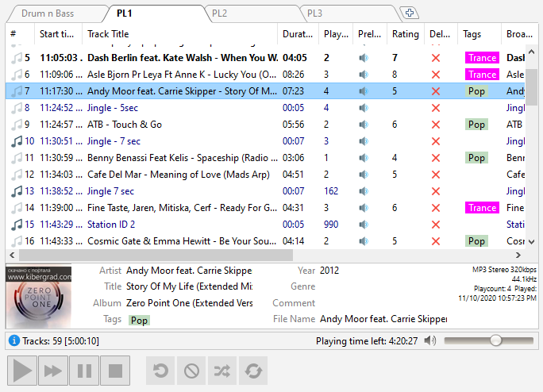This screenshot has height=392, width=543.
Task: Open the PL2 playlist tab
Action: [x=219, y=13]
